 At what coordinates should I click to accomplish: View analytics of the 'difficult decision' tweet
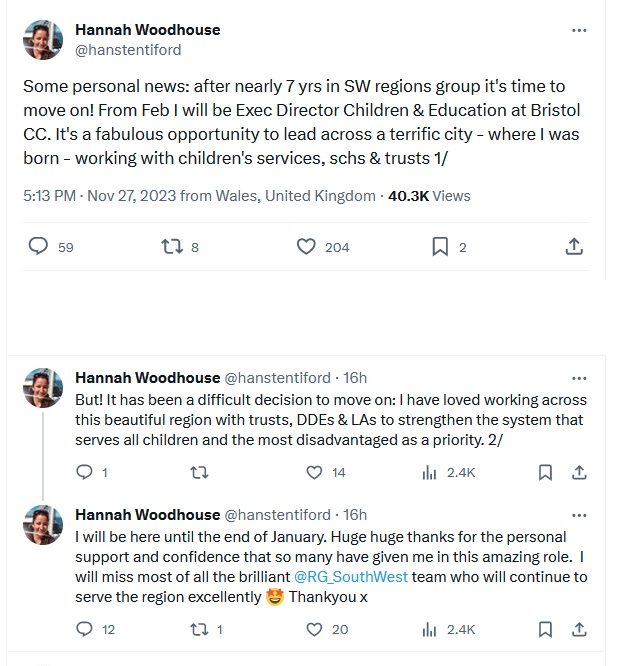pos(431,472)
